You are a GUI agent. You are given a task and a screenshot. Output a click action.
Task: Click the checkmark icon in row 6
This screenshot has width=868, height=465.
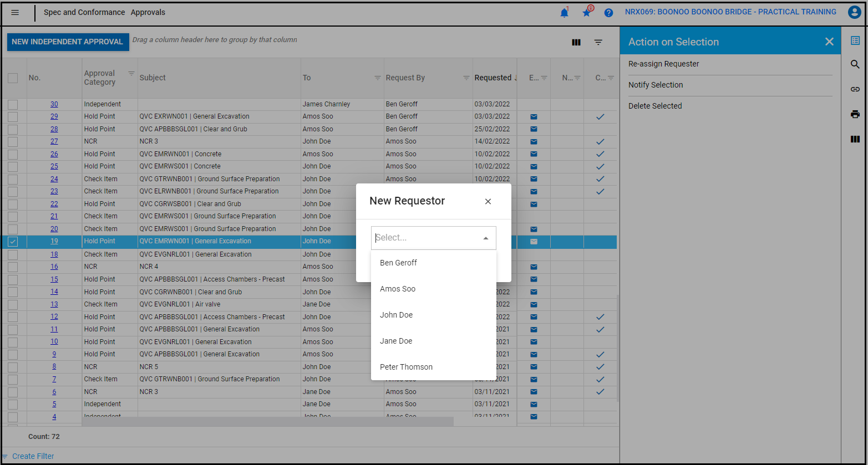pyautogui.click(x=600, y=392)
